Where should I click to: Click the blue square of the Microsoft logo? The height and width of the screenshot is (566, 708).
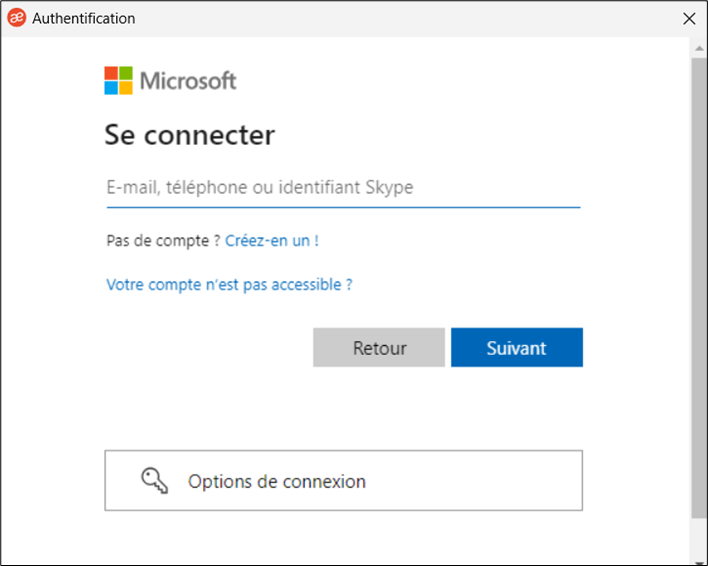[x=111, y=88]
